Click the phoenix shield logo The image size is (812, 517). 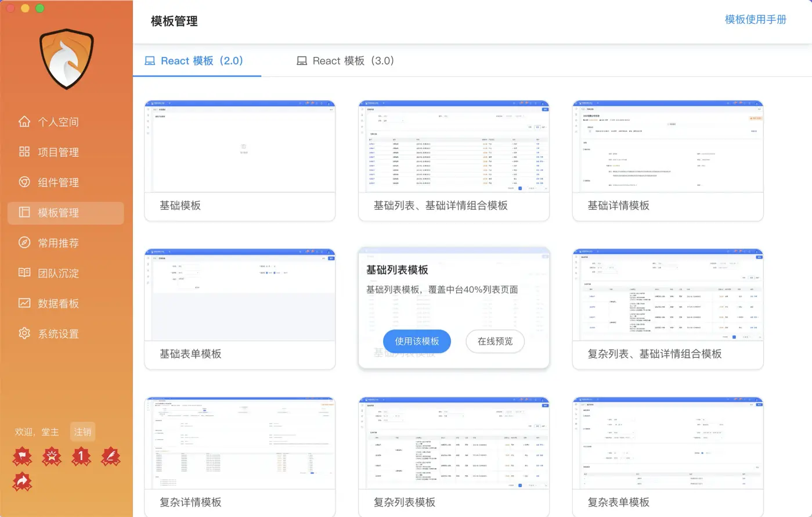point(67,59)
